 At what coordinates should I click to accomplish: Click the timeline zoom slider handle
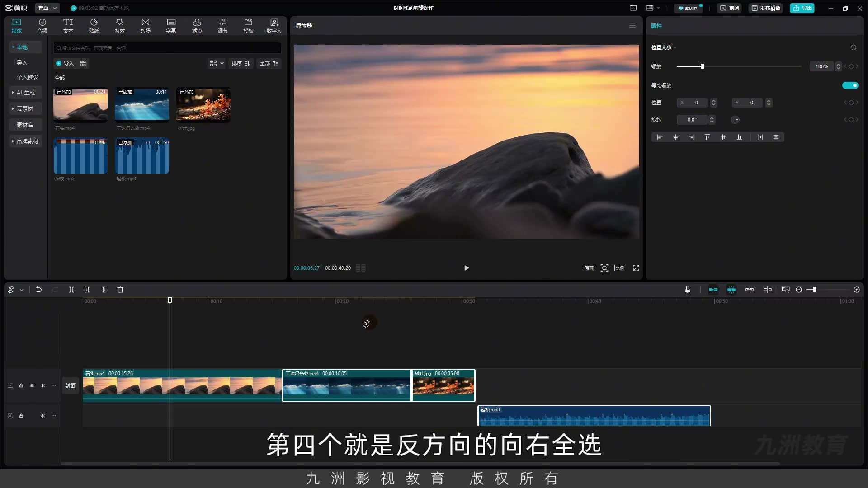click(x=814, y=290)
